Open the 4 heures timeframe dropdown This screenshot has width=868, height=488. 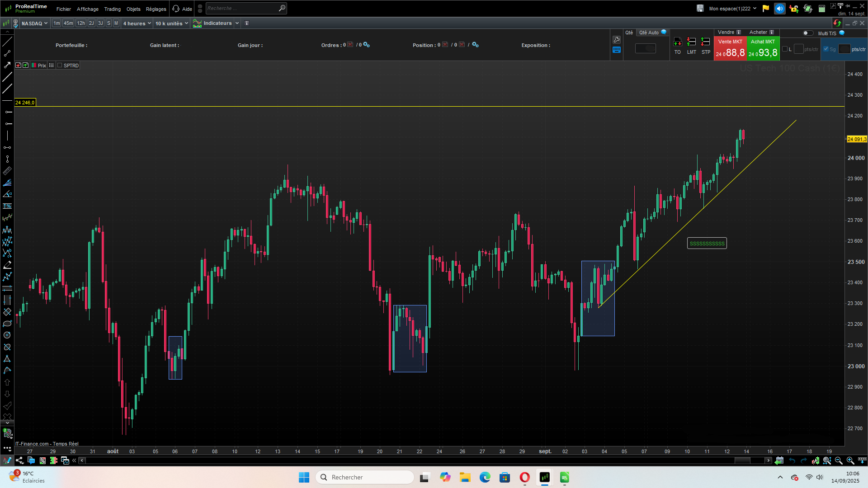coord(137,23)
